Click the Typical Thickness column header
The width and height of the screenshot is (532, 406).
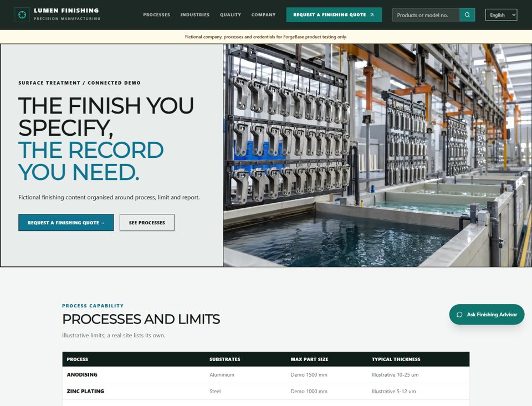(x=396, y=359)
